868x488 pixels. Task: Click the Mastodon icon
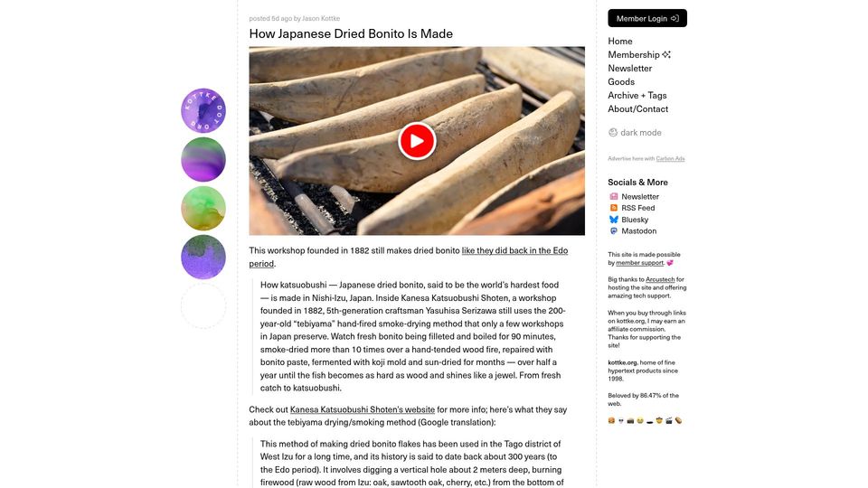click(x=613, y=231)
